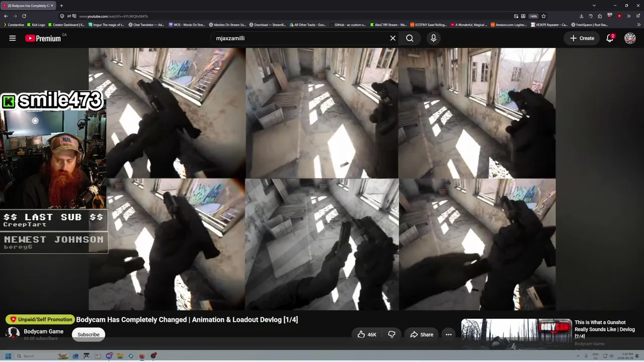Select the Bodycam browser tab
Viewport: 644px width, 362px height.
[x=28, y=6]
